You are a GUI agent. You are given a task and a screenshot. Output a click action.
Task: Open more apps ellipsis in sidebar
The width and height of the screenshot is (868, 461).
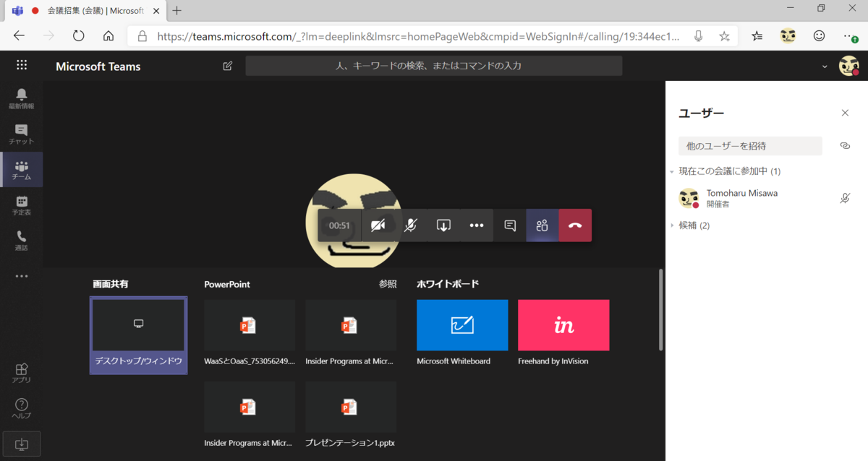tap(21, 276)
